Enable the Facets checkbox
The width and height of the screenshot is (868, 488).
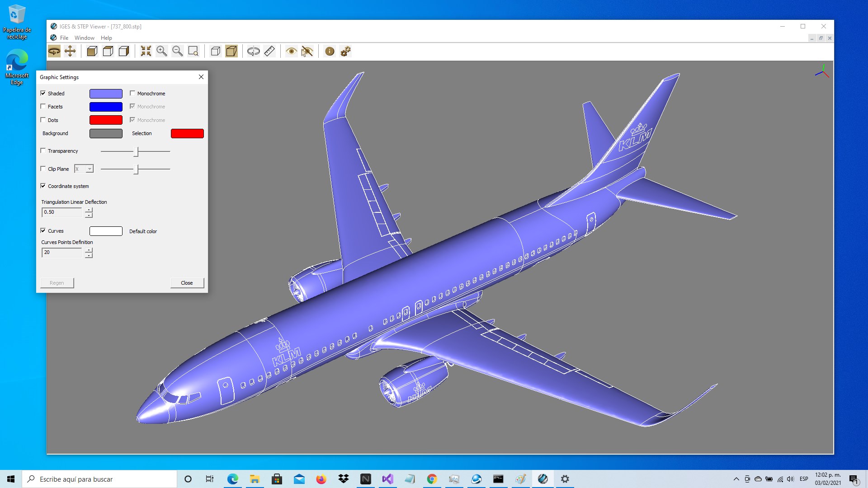pyautogui.click(x=43, y=107)
